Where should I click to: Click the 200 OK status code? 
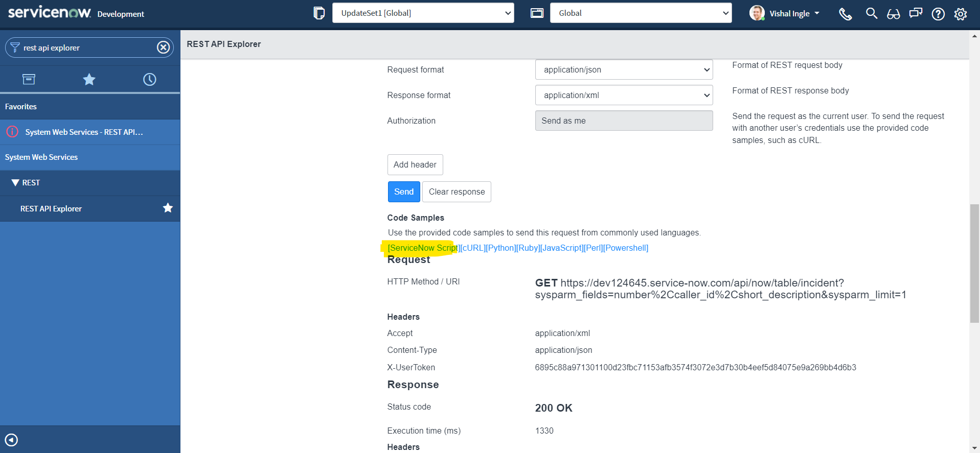[554, 408]
